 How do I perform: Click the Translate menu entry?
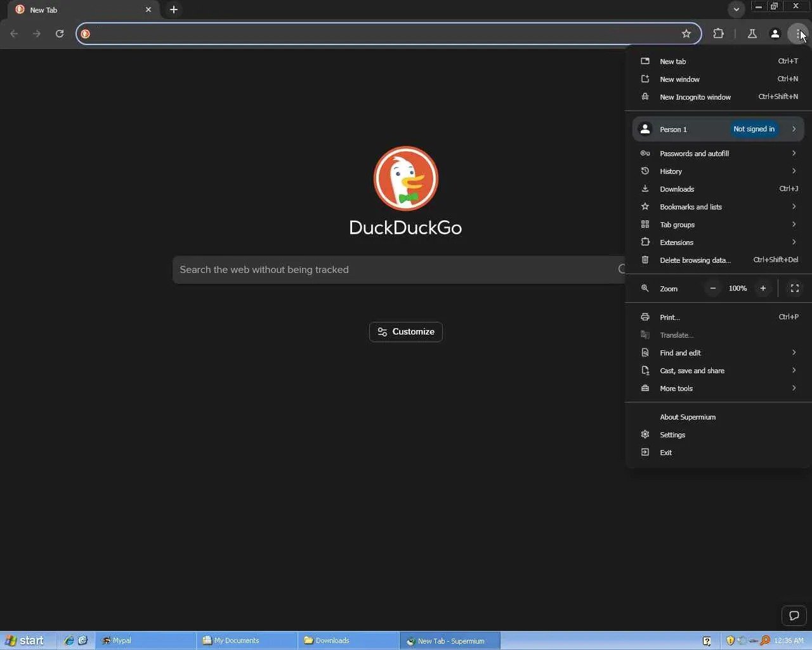[x=718, y=335]
